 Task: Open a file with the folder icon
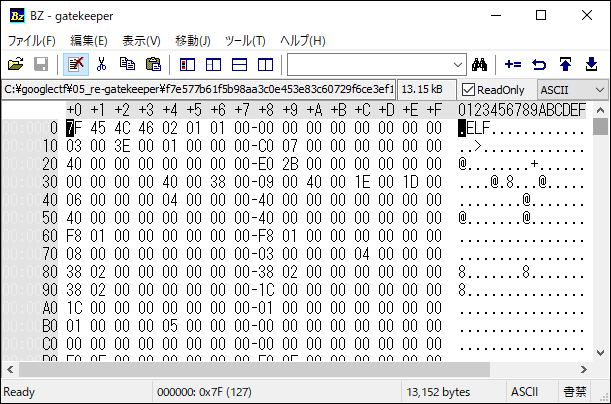click(x=16, y=64)
